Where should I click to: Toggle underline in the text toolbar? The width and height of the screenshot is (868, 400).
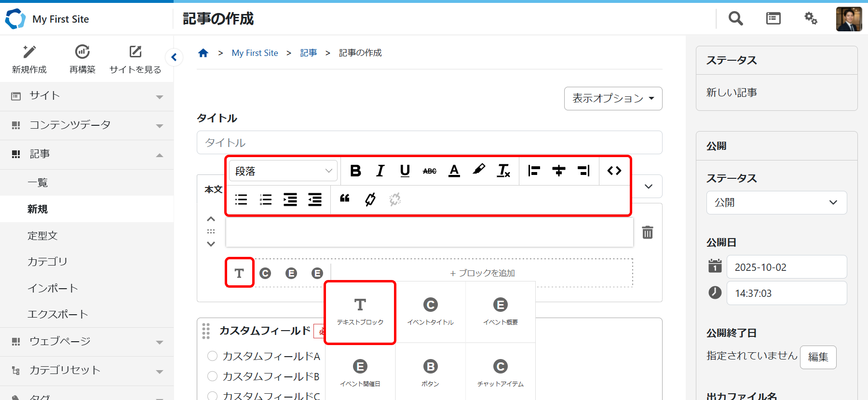click(x=405, y=171)
